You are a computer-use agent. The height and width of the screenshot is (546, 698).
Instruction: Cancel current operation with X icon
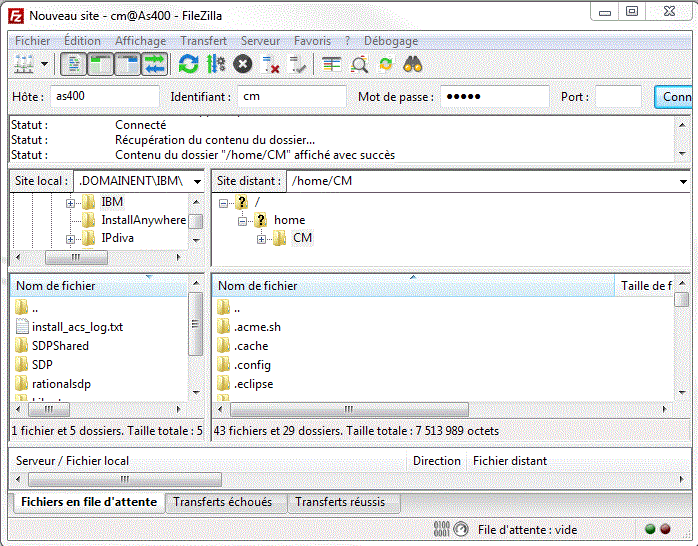click(243, 64)
